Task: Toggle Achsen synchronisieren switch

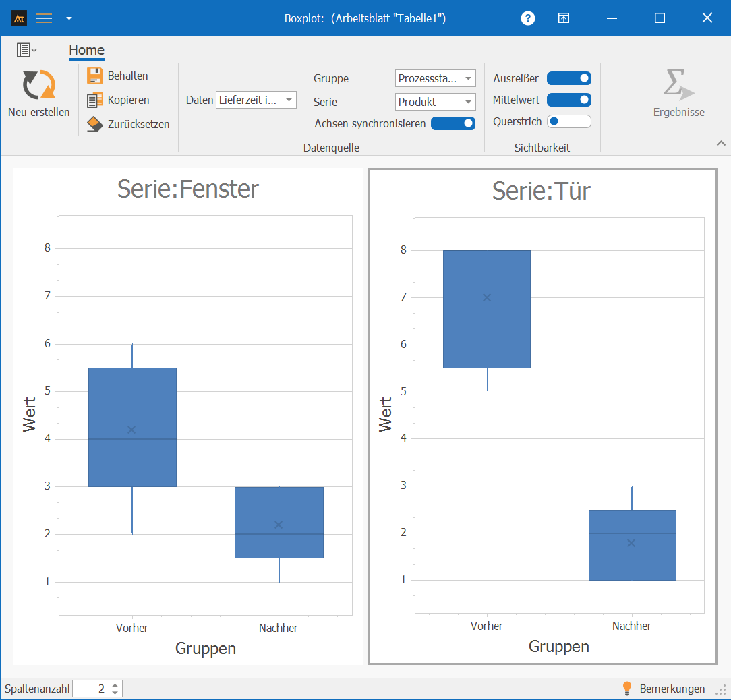Action: click(x=452, y=123)
